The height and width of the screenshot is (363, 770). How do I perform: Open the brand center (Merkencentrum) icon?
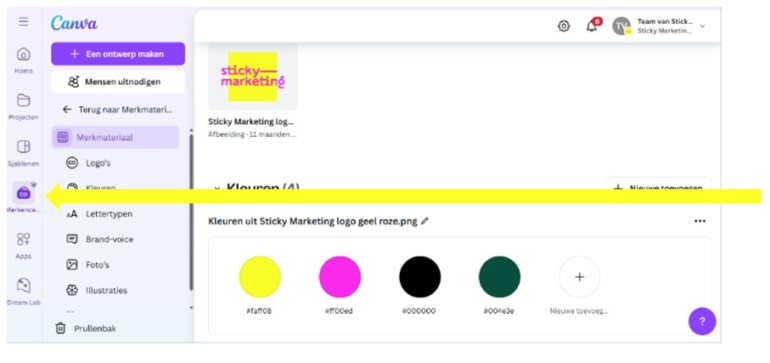click(x=24, y=193)
